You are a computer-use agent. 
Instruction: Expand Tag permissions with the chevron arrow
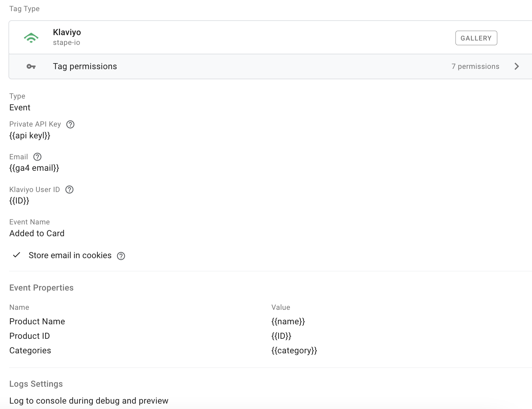click(x=516, y=66)
